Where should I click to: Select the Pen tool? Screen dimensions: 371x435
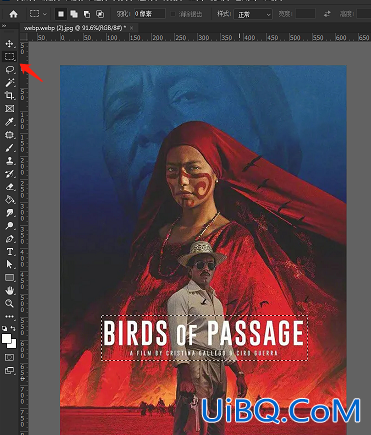click(x=9, y=239)
